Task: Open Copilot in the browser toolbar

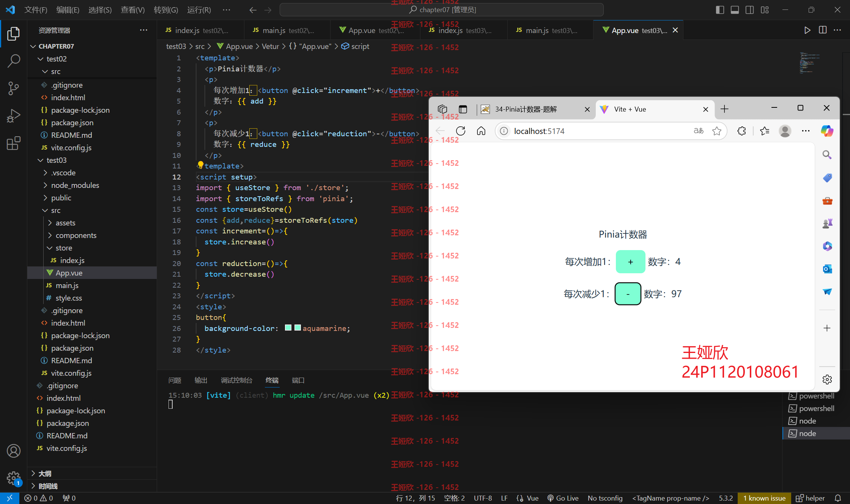Action: coord(827,131)
